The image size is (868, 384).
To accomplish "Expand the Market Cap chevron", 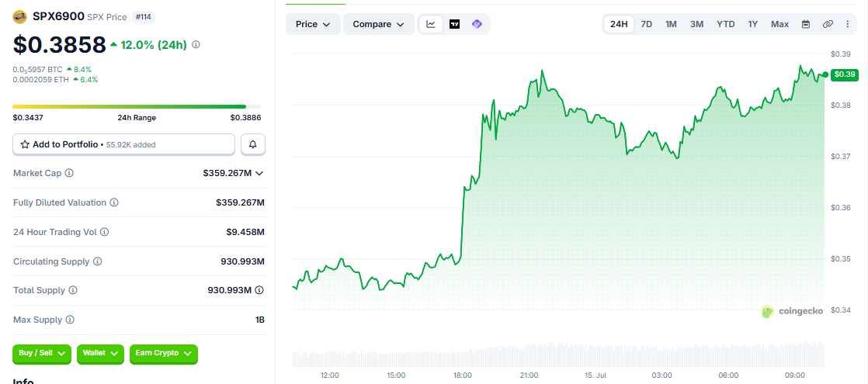I will 259,173.
